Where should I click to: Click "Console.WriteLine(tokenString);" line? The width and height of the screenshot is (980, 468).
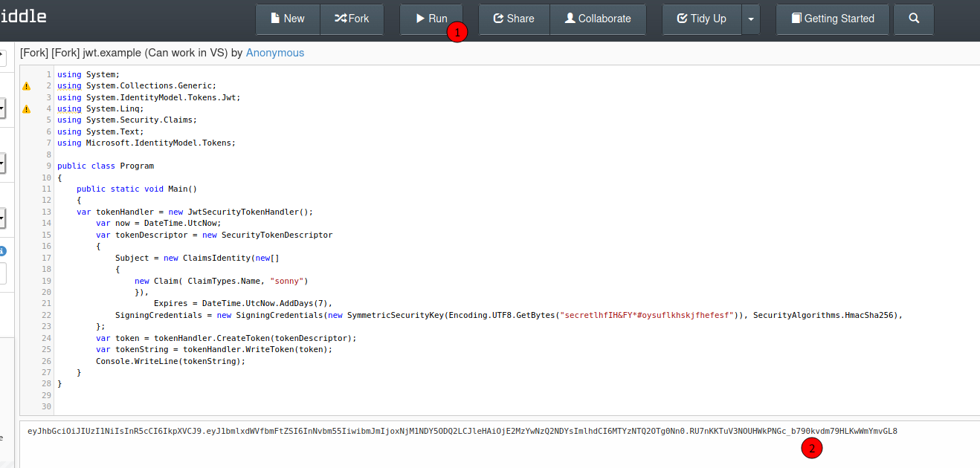(x=170, y=361)
